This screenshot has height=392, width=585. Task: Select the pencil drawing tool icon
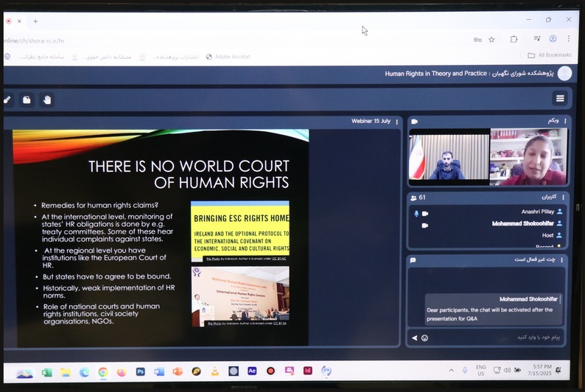[7, 99]
